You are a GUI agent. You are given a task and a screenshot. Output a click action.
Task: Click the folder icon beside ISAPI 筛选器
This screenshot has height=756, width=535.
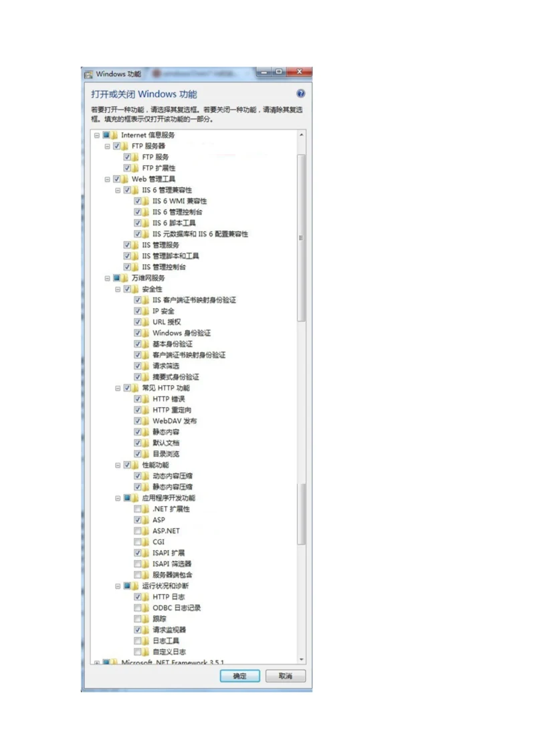pyautogui.click(x=146, y=563)
